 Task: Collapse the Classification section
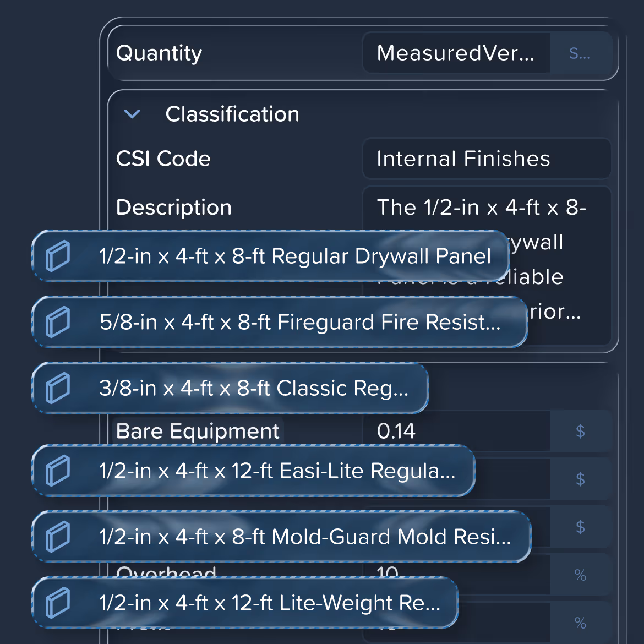tap(132, 114)
